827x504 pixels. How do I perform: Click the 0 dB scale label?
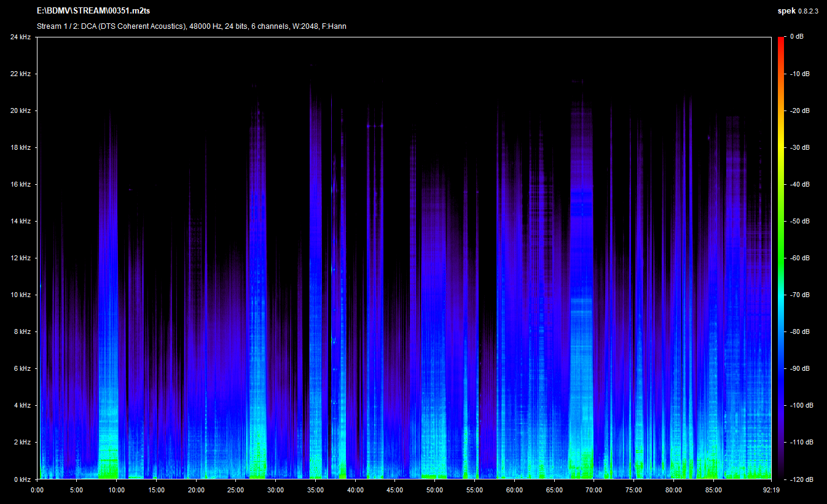click(797, 37)
